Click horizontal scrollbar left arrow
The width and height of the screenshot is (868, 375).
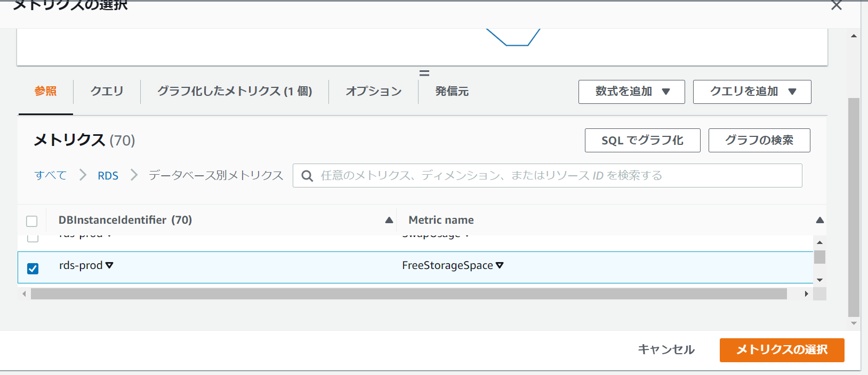tap(24, 294)
